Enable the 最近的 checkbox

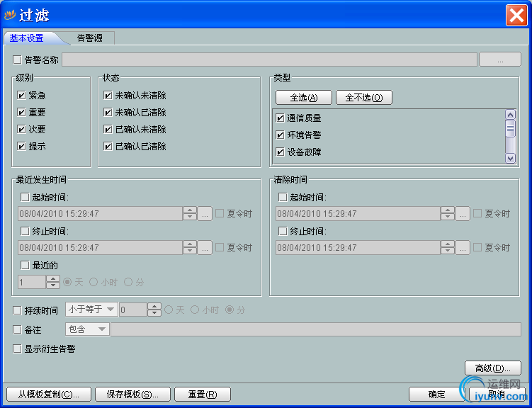[25, 265]
